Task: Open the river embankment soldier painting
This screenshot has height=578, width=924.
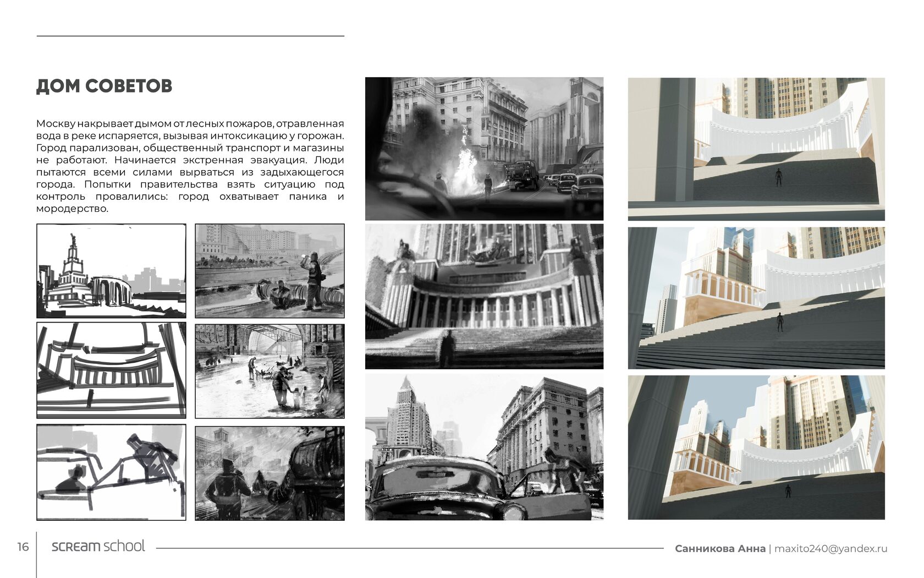Action: click(269, 271)
